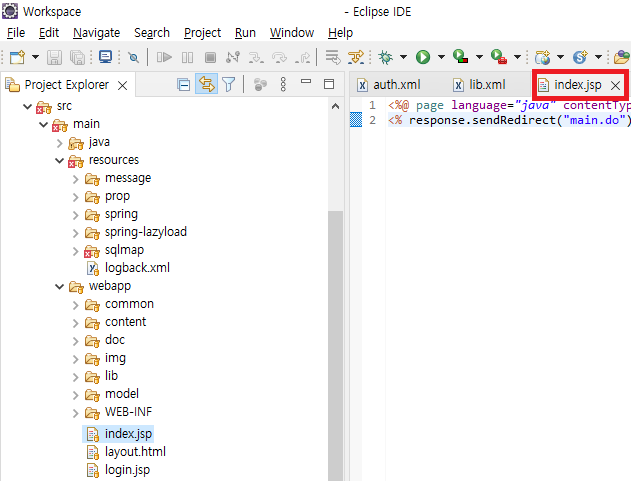Launch Debug with the bug icon
The image size is (631, 481).
click(x=384, y=58)
